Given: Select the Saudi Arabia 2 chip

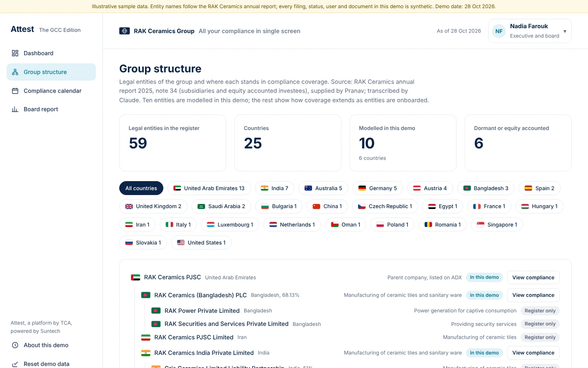Looking at the screenshot, I should [x=221, y=206].
